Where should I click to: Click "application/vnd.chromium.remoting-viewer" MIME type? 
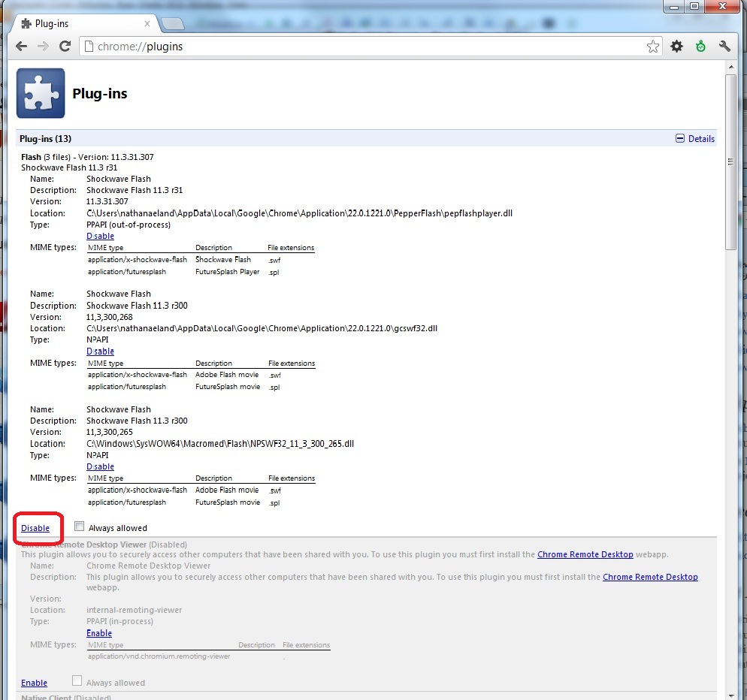tap(159, 656)
